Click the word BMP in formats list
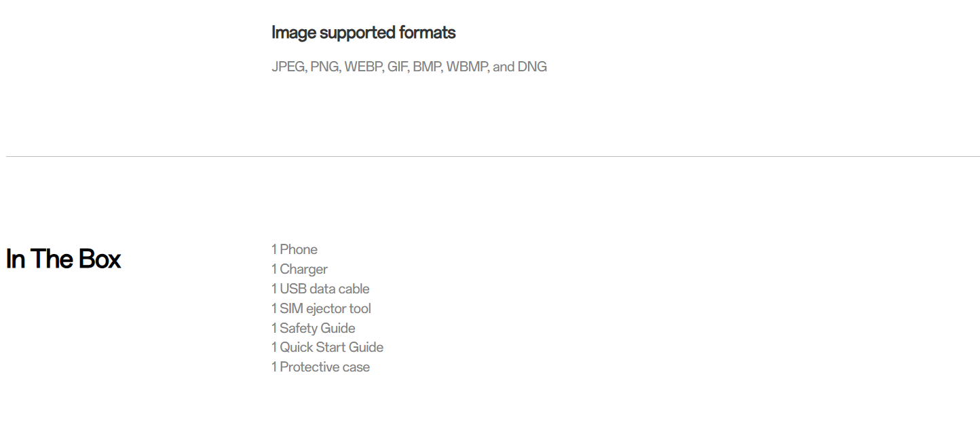980x434 pixels. (428, 67)
